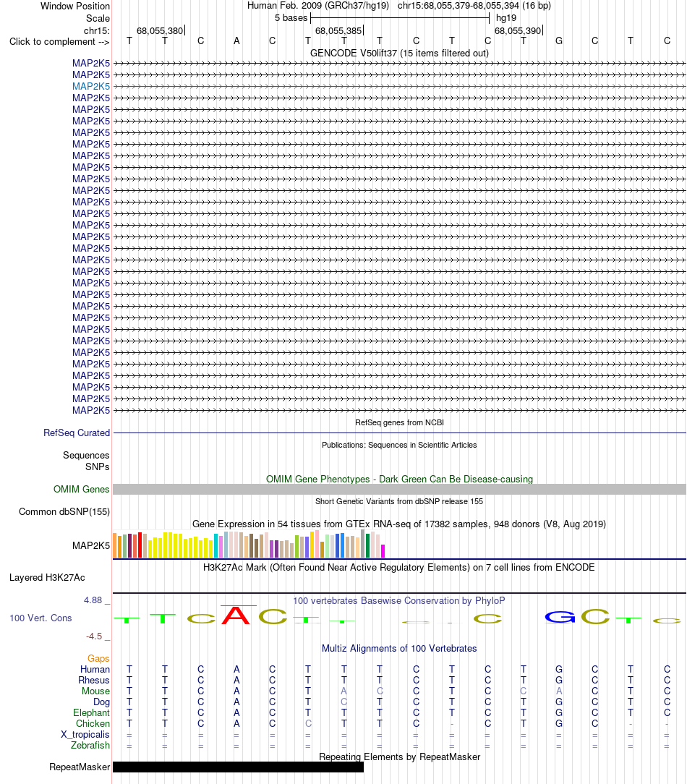Click the 68,055,390 ruler coordinate
This screenshot has width=687, height=784.
[x=518, y=31]
